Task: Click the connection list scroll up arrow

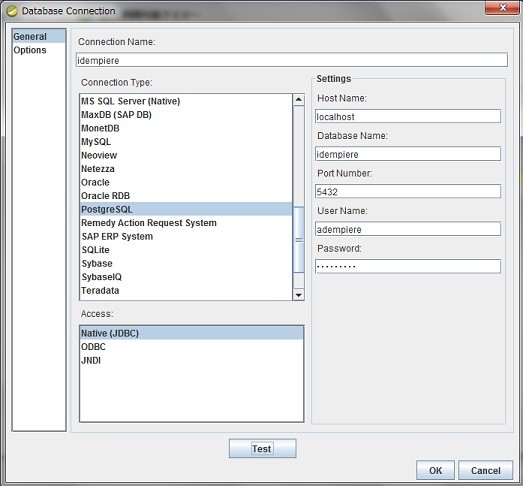Action: [x=299, y=100]
